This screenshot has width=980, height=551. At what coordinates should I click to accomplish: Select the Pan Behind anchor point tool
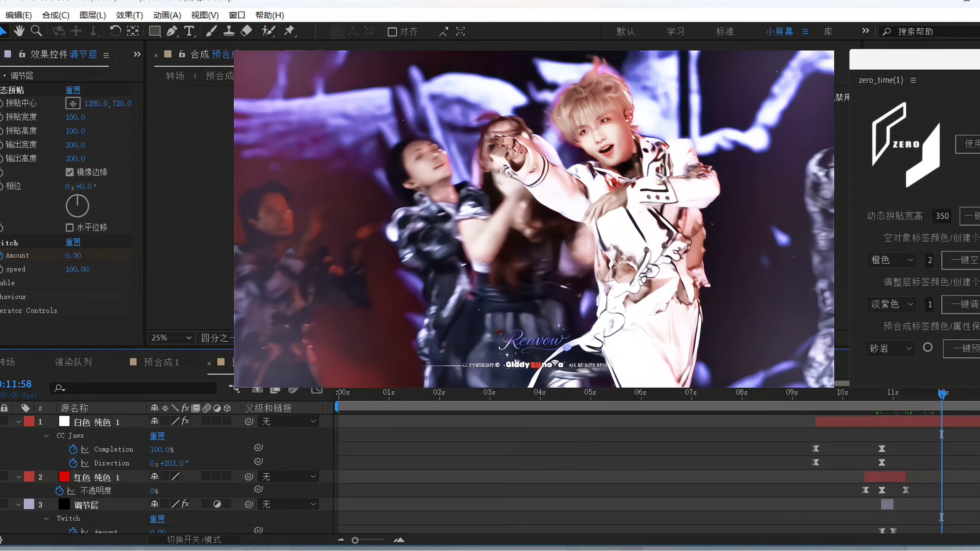133,31
